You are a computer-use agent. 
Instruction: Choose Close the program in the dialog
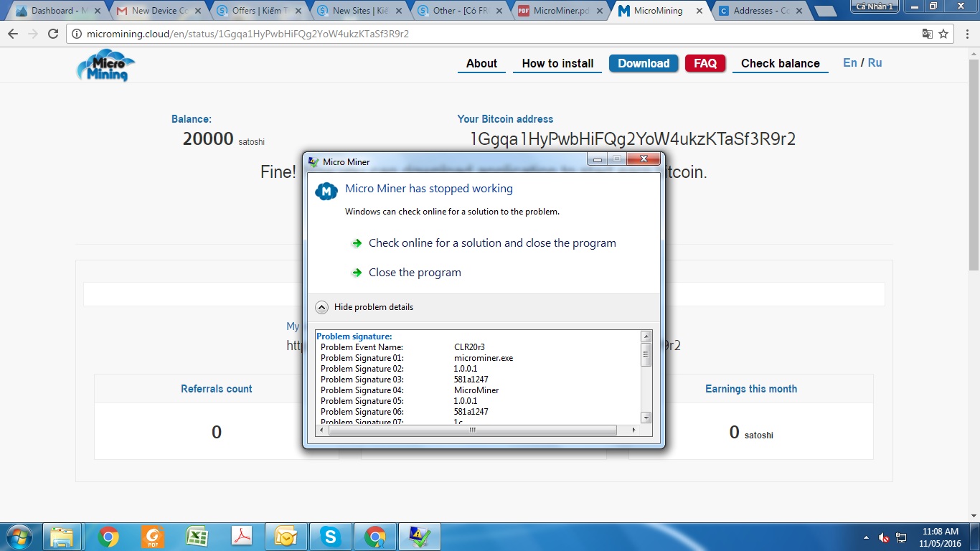point(415,273)
